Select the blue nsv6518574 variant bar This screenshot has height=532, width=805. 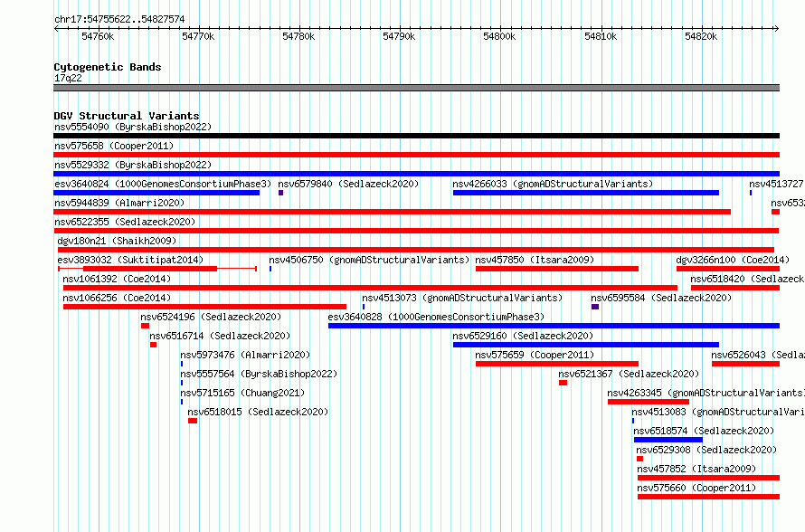(x=668, y=440)
